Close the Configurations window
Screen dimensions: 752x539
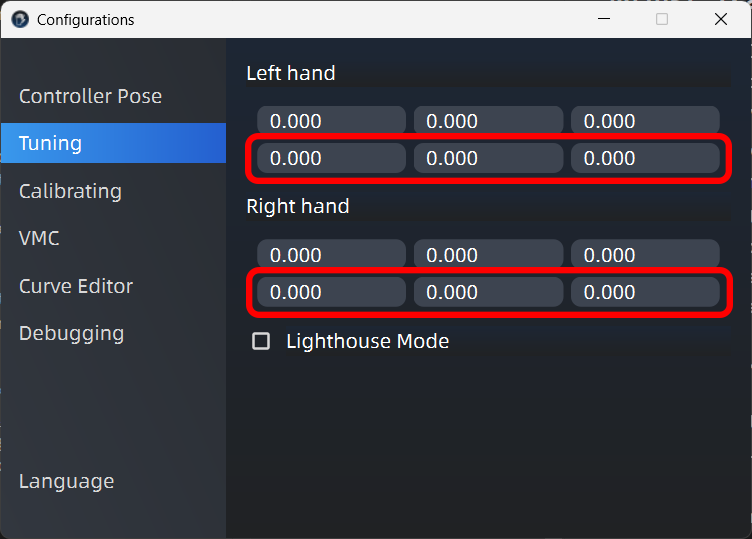721,19
